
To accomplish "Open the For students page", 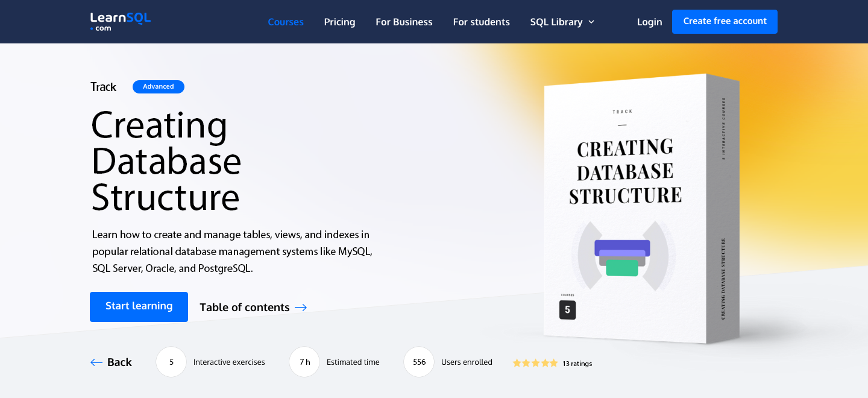I will 481,22.
